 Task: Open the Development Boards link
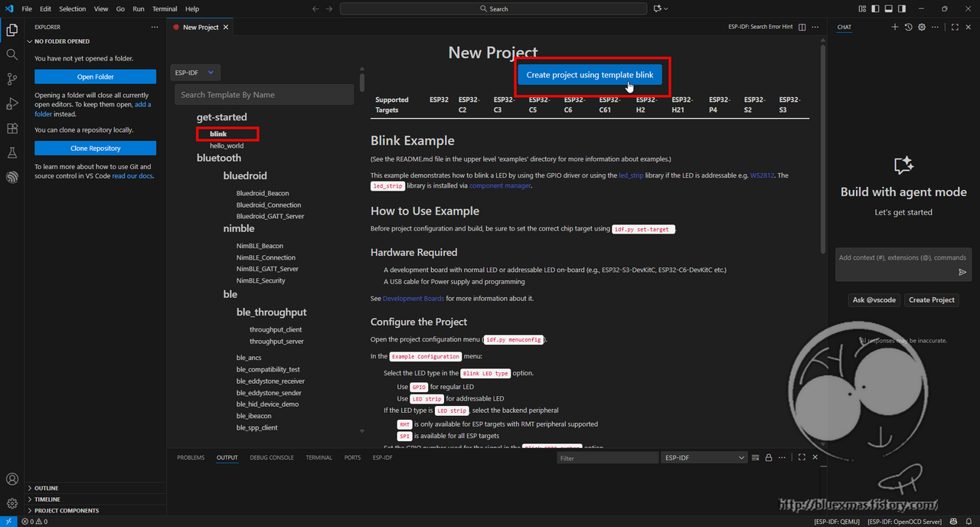click(413, 298)
